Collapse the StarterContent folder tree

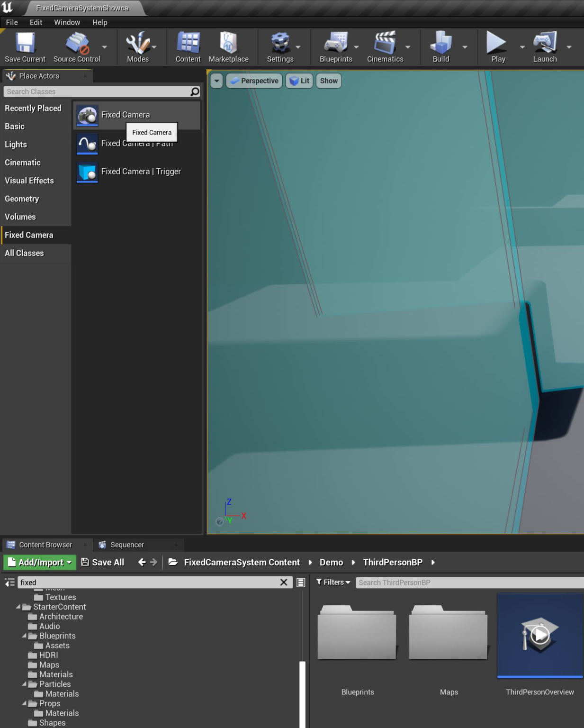(x=18, y=607)
